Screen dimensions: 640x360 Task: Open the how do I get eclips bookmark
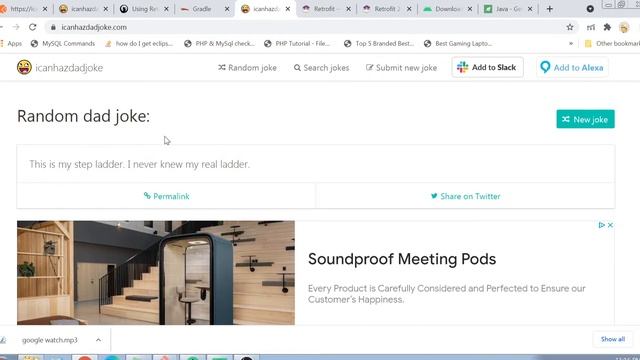(139, 44)
